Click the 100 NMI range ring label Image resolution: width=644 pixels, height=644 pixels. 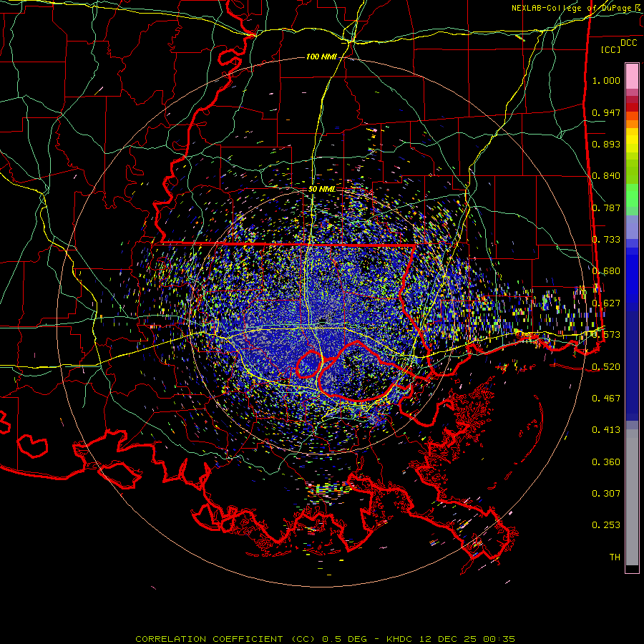[x=321, y=57]
